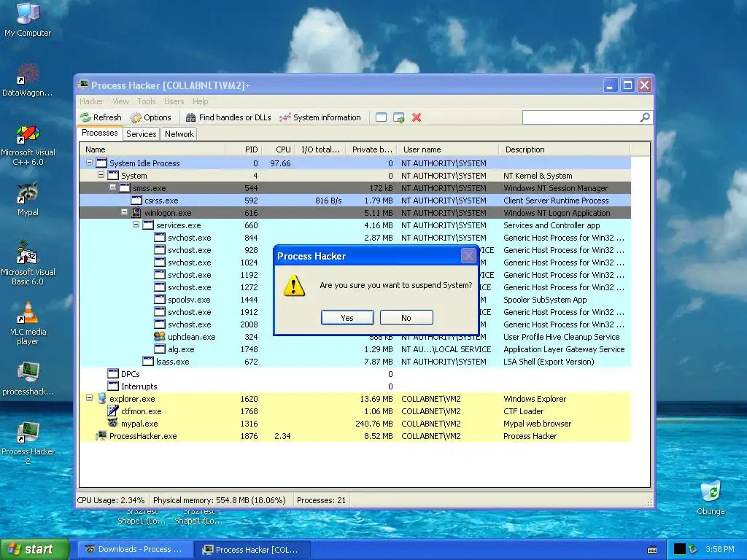
Task: Click Find handles or DLLs
Action: click(228, 117)
